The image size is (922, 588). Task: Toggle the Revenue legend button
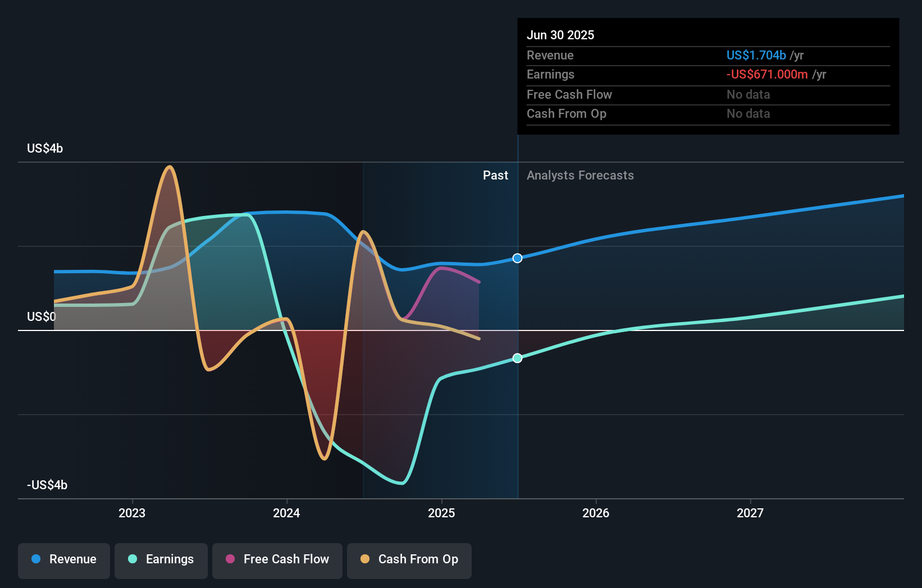64,561
